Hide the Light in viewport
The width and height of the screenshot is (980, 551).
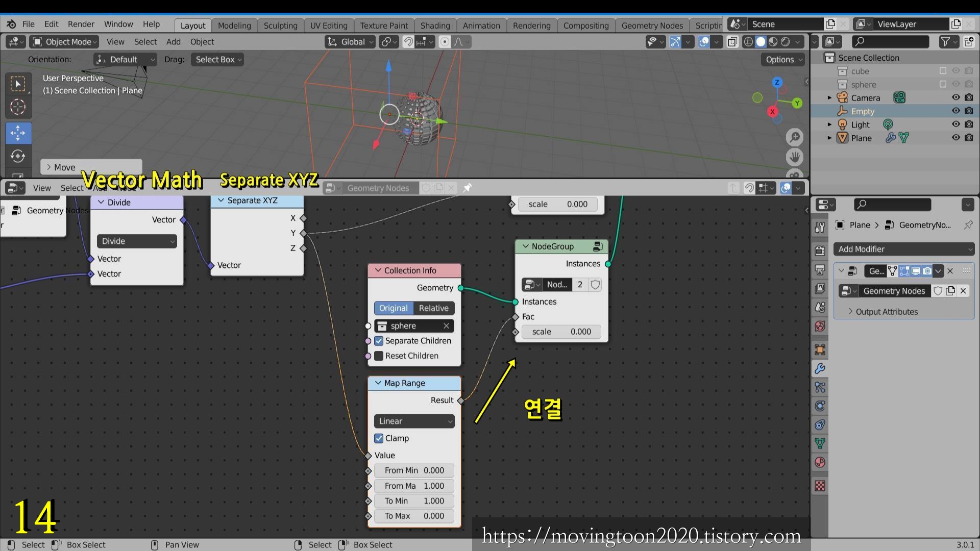(956, 124)
